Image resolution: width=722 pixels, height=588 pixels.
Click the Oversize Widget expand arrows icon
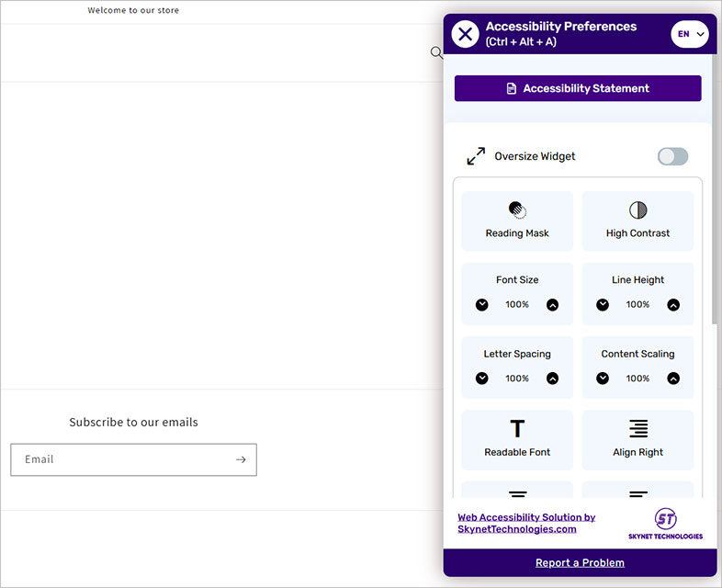476,156
